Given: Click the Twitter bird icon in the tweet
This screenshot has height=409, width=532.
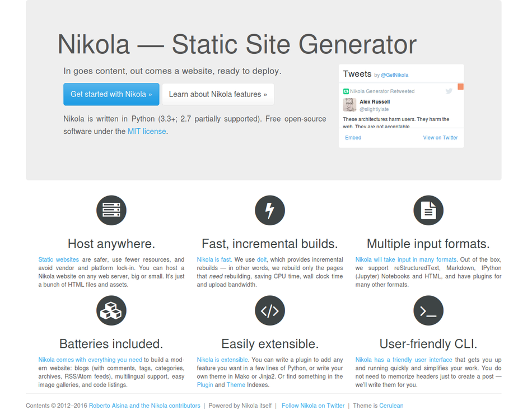Looking at the screenshot, I should click(449, 91).
